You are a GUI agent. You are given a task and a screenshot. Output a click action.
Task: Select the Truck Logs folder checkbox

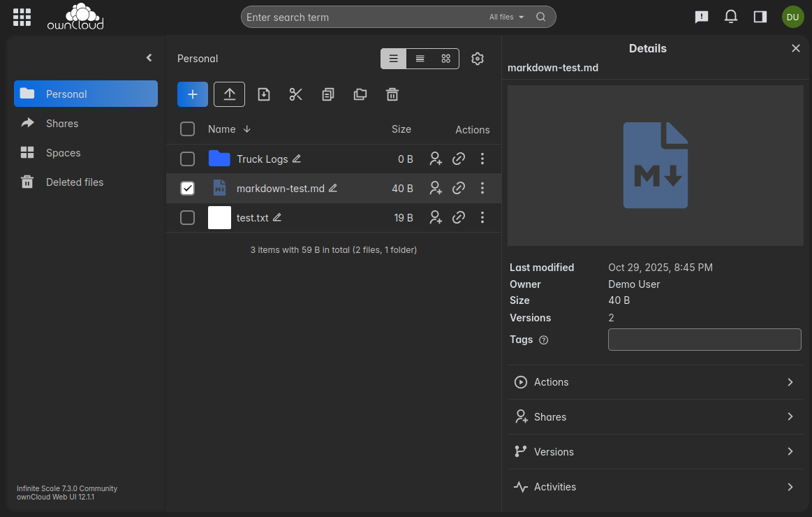click(x=187, y=159)
